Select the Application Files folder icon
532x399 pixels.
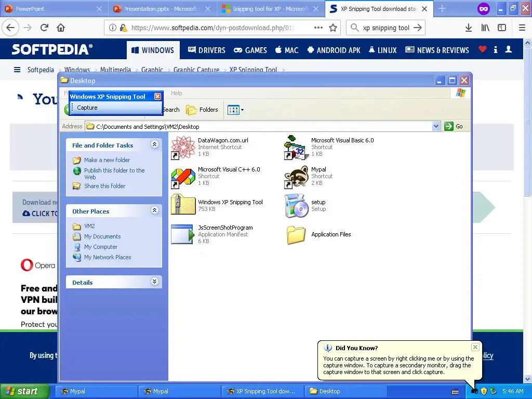(x=296, y=235)
